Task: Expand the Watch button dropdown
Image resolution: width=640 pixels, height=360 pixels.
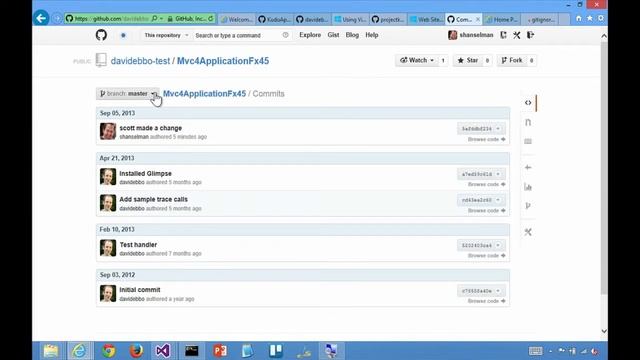Action: pyautogui.click(x=416, y=60)
